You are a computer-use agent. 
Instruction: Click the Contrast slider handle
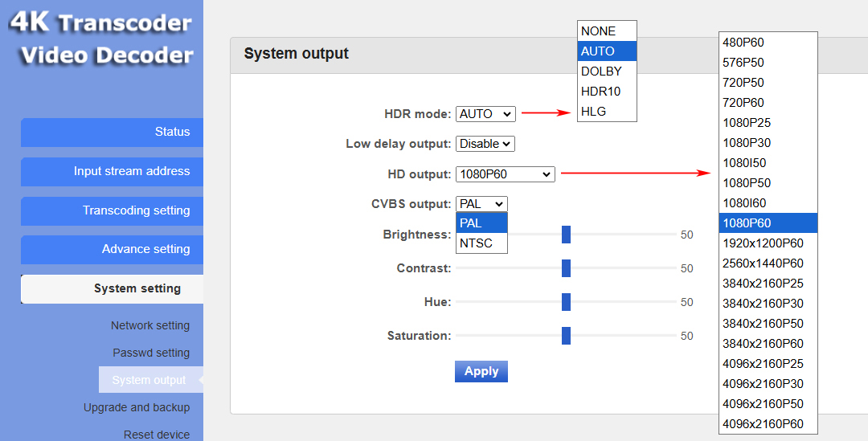pos(566,268)
